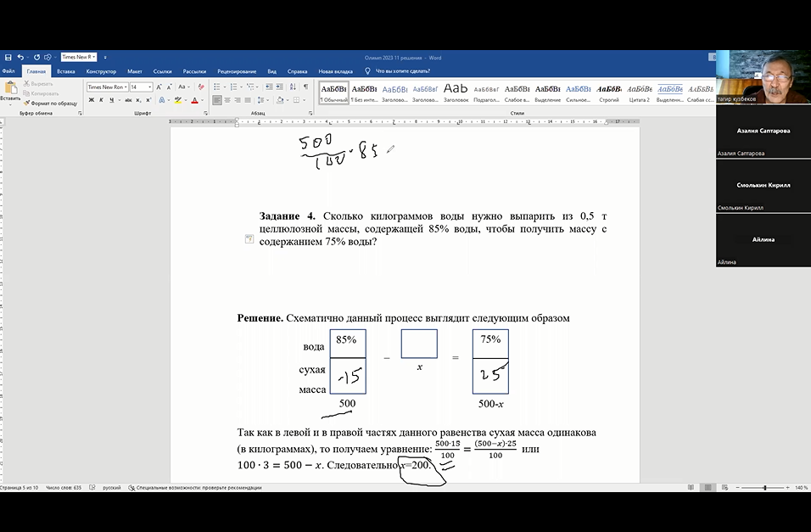
Task: Click the Format Painter (Формат по образцу) button
Action: pos(53,103)
